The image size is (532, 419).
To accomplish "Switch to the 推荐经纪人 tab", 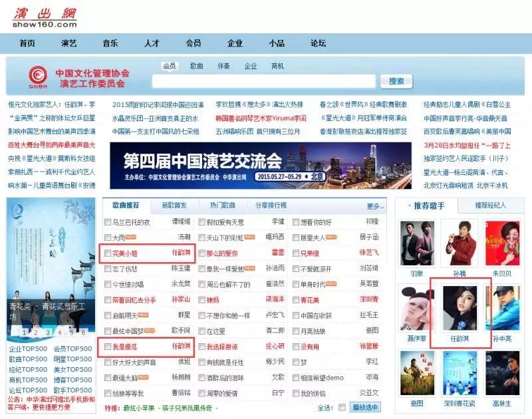I will click(490, 206).
